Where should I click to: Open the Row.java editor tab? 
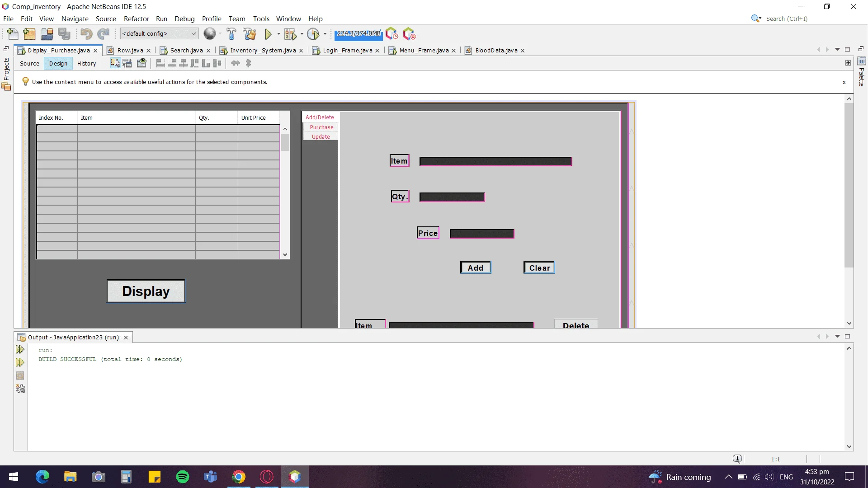pyautogui.click(x=130, y=50)
